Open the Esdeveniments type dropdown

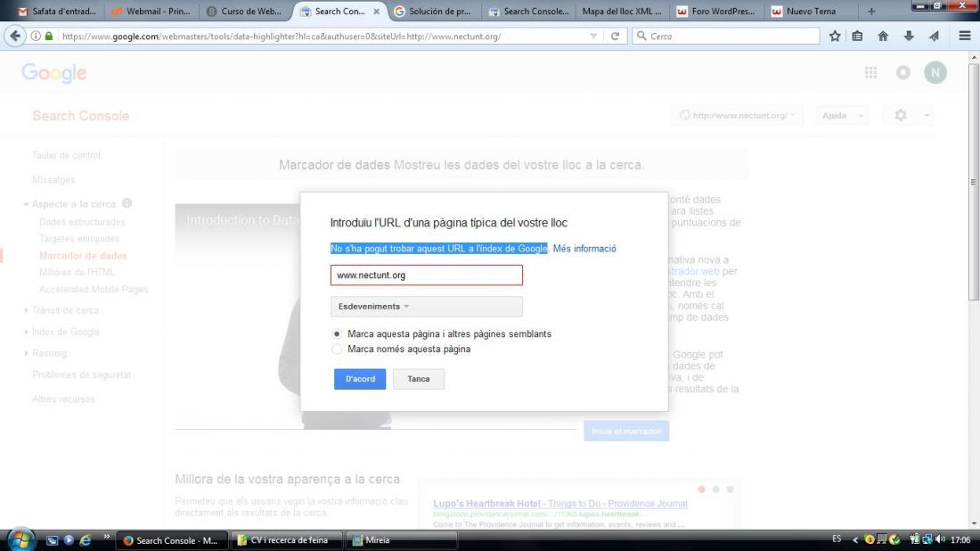[x=426, y=307]
